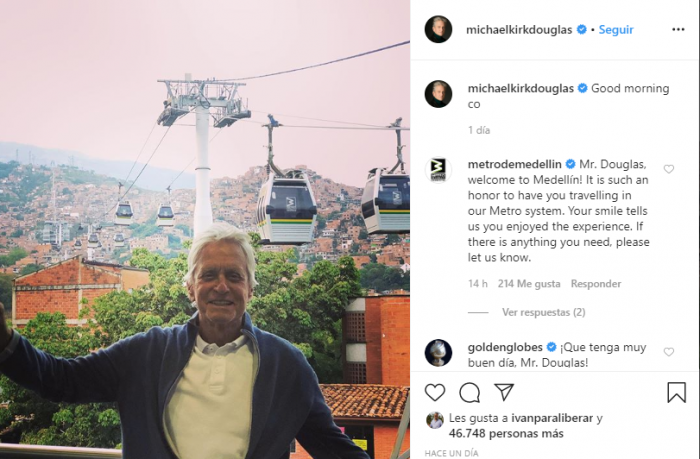The image size is (700, 459).
Task: Open comment bubble icon below post
Action: point(470,392)
